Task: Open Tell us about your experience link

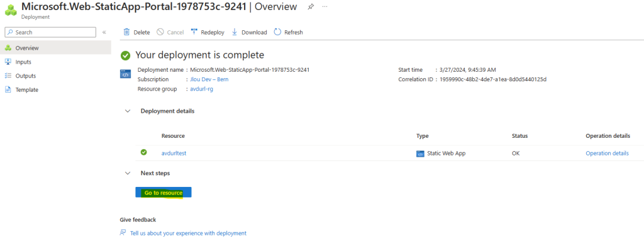Action: click(x=188, y=233)
